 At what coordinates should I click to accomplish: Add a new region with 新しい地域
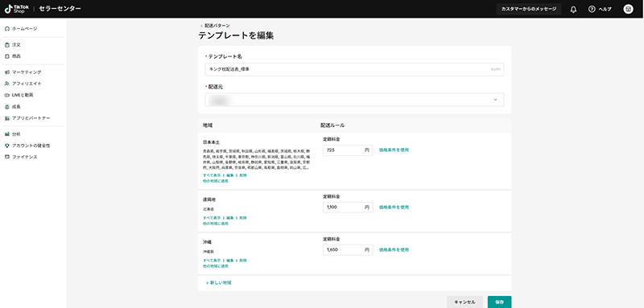218,283
